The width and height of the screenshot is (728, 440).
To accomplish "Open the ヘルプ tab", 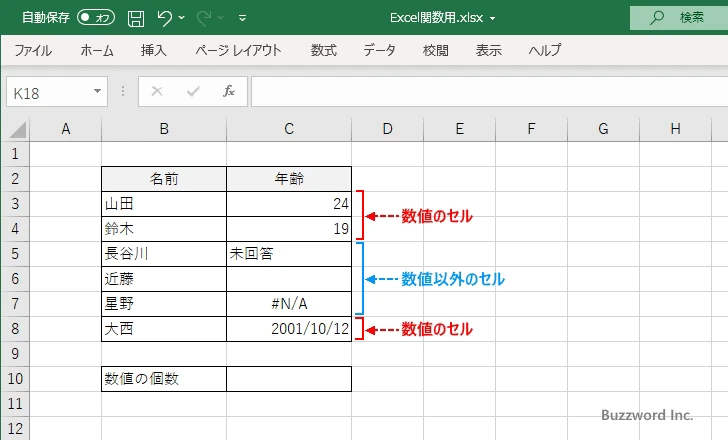I will (x=545, y=50).
